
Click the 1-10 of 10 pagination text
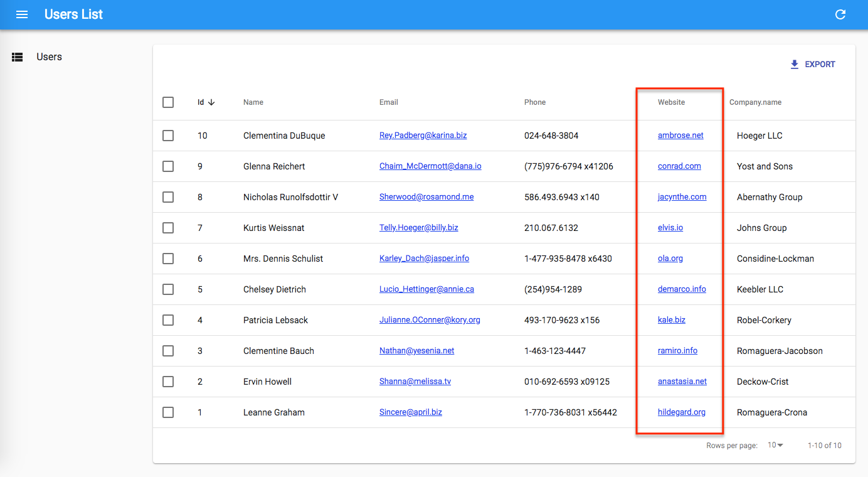click(x=825, y=446)
